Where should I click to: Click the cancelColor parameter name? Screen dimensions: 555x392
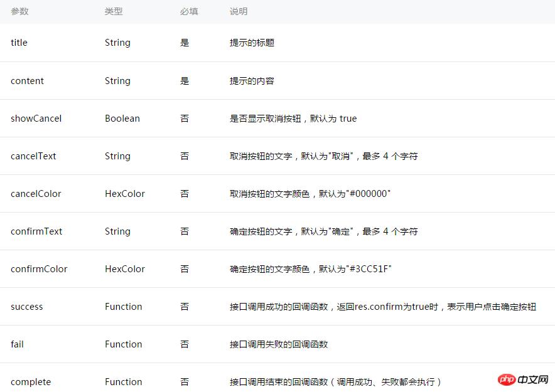(35, 193)
